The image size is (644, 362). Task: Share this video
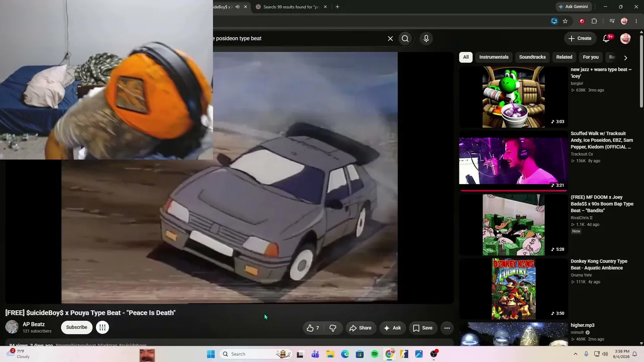pos(360,328)
